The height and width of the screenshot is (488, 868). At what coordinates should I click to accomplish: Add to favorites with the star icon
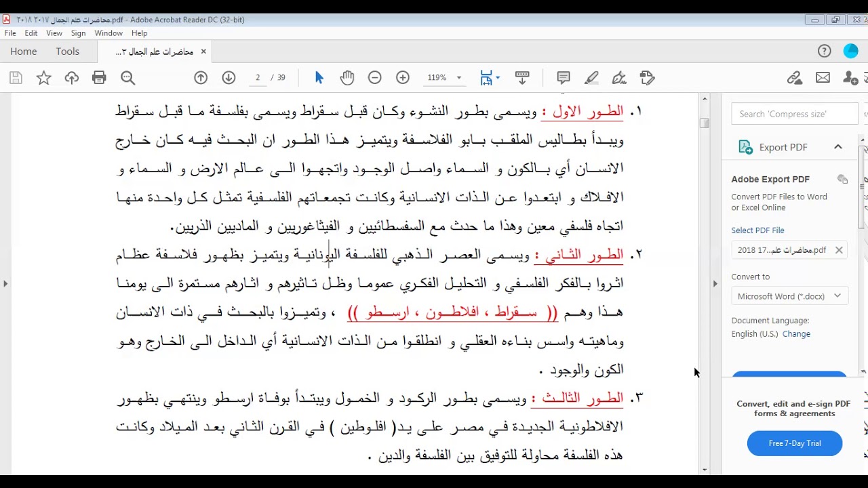click(44, 78)
